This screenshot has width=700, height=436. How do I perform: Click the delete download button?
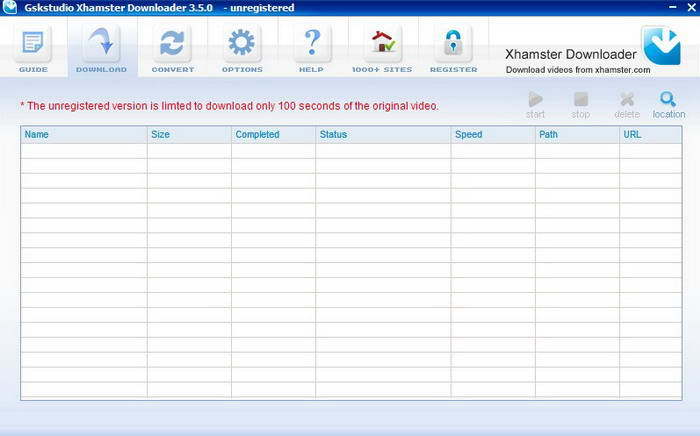627,105
